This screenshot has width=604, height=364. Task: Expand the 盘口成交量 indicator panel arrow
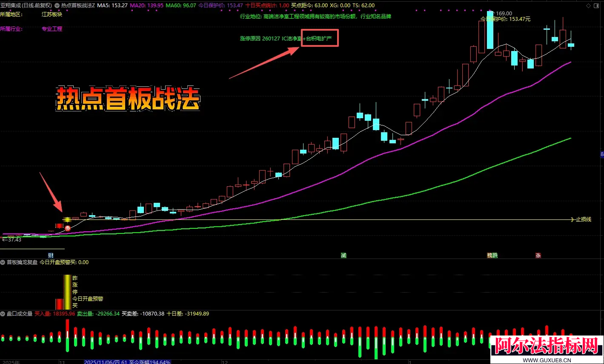coord(3,314)
